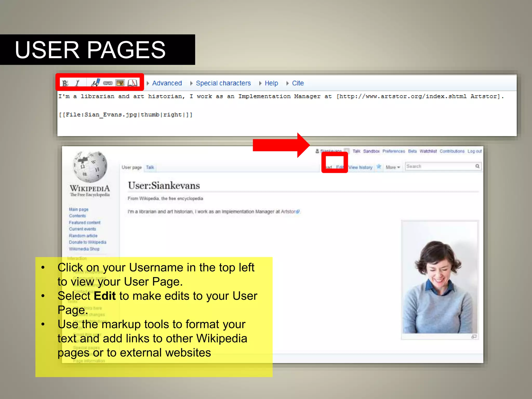Screen dimensions: 532x399
Task: Open the notifications badge next to username
Action: point(347,151)
